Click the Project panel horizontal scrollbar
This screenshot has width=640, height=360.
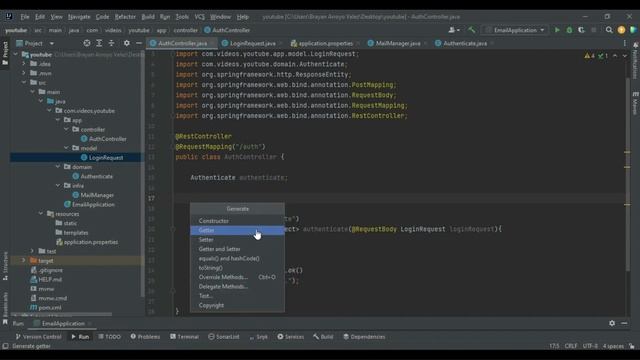(x=62, y=314)
